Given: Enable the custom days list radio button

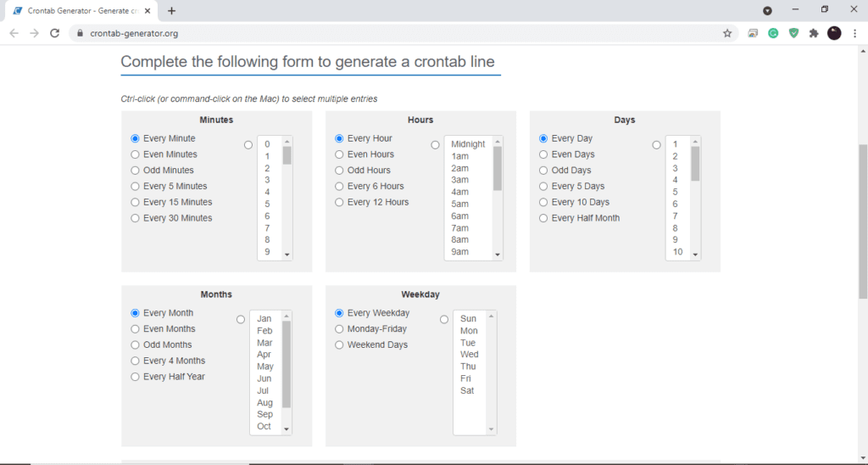Looking at the screenshot, I should pyautogui.click(x=656, y=144).
